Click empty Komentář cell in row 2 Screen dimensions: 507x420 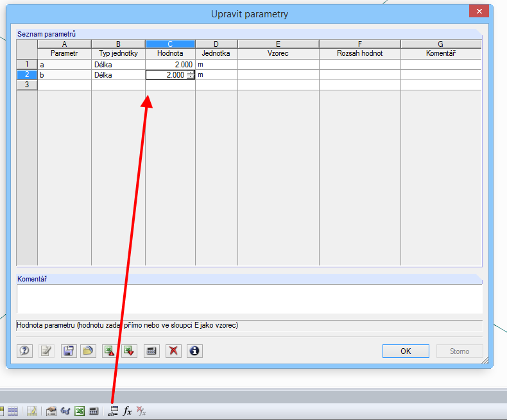(x=441, y=75)
